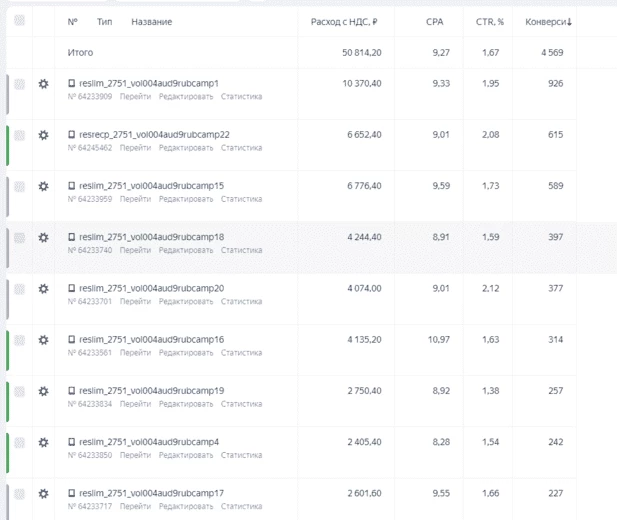
Task: Click Перейти under campaign № 64233561
Action: pyautogui.click(x=135, y=352)
